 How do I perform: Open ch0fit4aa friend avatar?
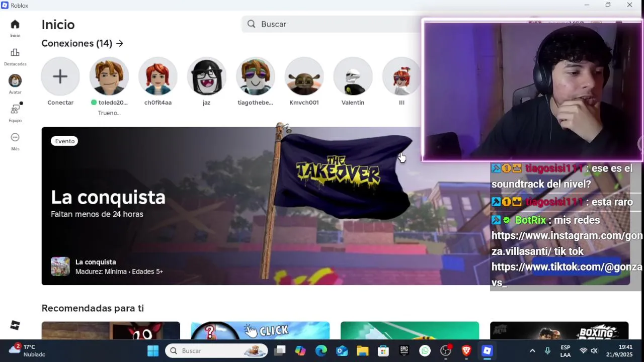click(x=158, y=76)
